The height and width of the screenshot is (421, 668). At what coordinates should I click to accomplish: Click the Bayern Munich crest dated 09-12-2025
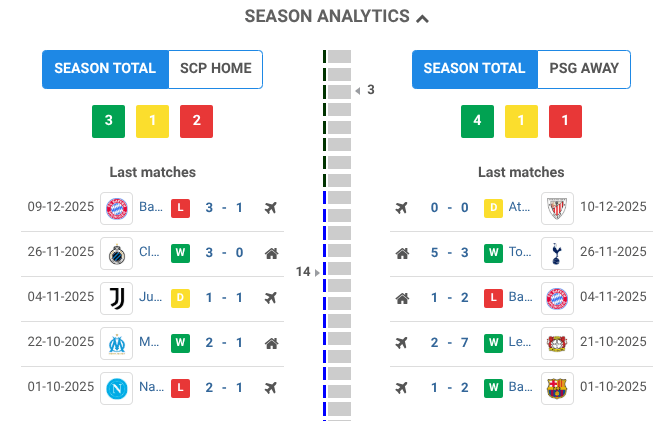(117, 208)
